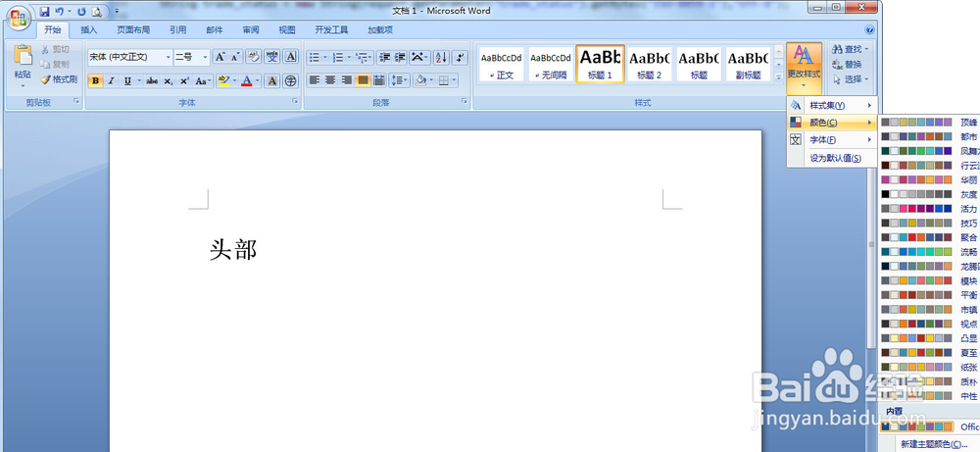Open 样式集(Y) submenu
Screen dimensions: 980x452
(x=831, y=105)
